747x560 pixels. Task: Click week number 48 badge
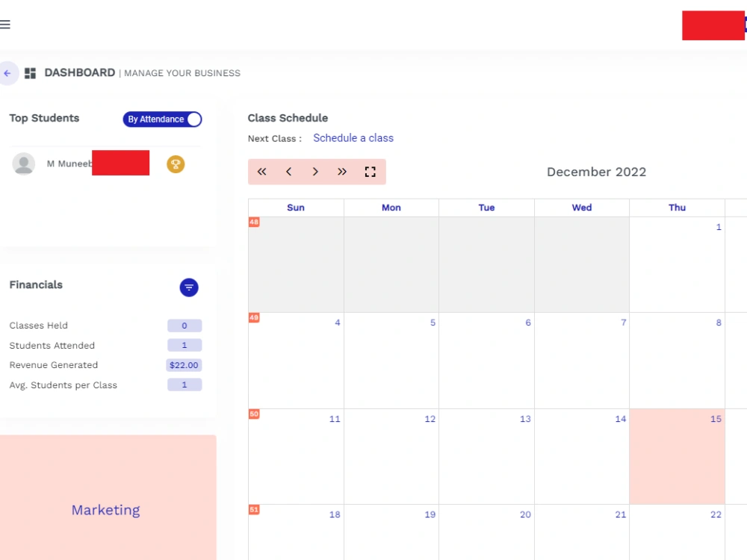254,222
